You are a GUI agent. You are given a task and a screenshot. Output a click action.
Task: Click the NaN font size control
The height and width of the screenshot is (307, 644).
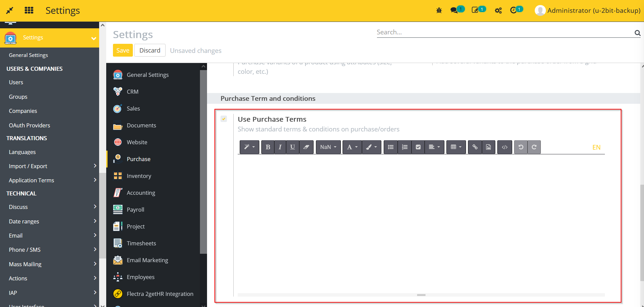point(328,147)
